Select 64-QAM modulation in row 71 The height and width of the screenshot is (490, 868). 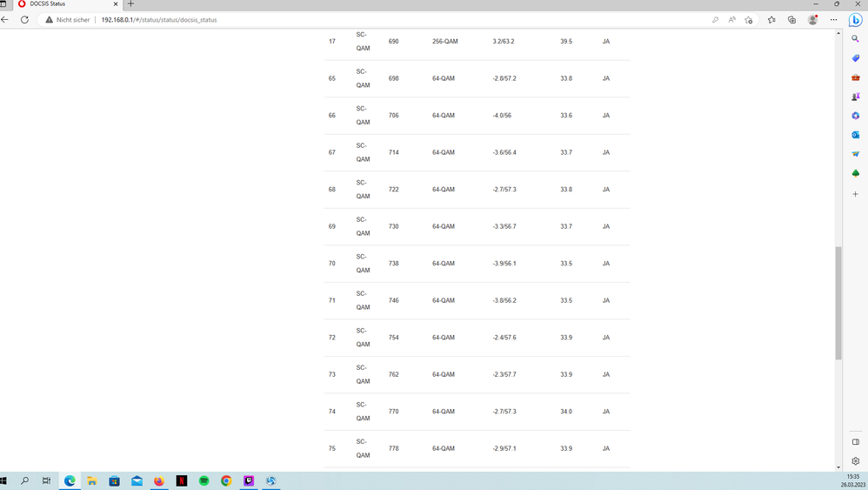pyautogui.click(x=444, y=300)
